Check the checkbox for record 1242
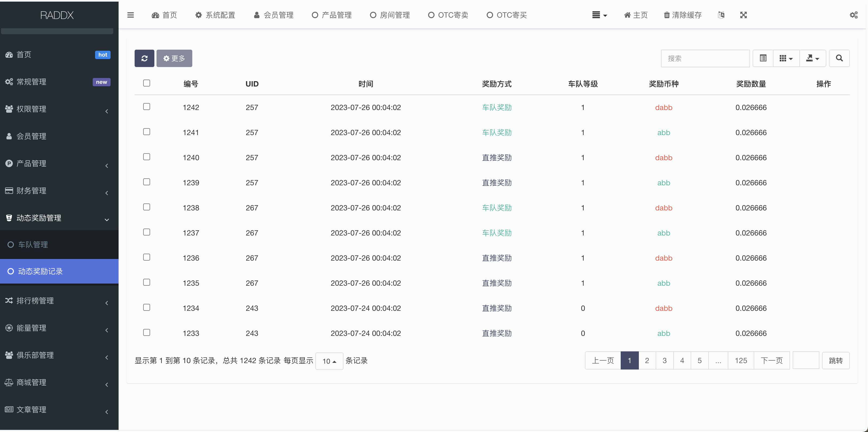This screenshot has height=432, width=868. [147, 107]
